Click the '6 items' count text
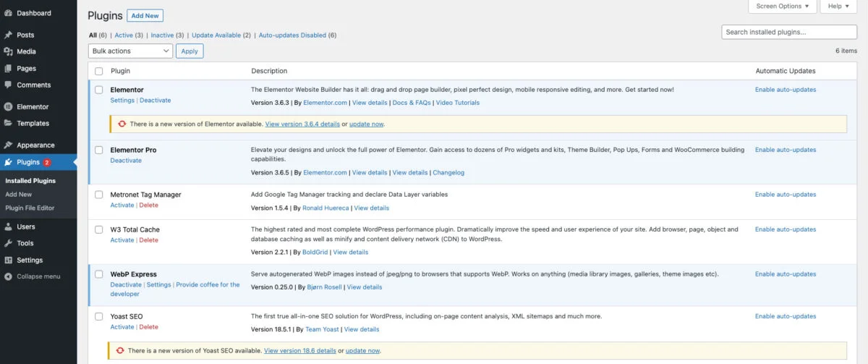 (x=846, y=51)
